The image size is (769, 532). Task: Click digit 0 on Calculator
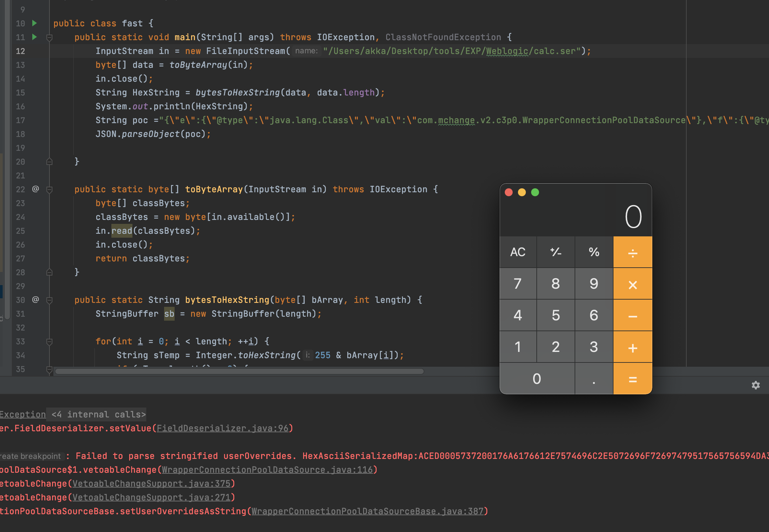pyautogui.click(x=537, y=379)
